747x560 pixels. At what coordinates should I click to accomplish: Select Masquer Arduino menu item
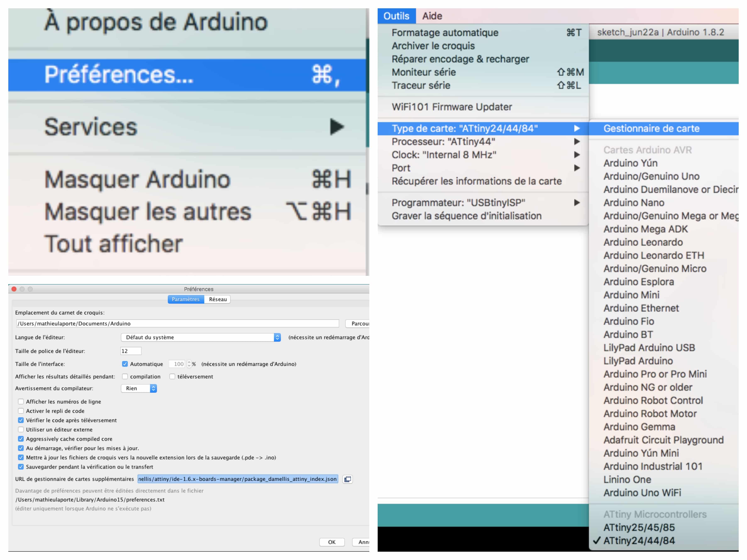pos(187,179)
